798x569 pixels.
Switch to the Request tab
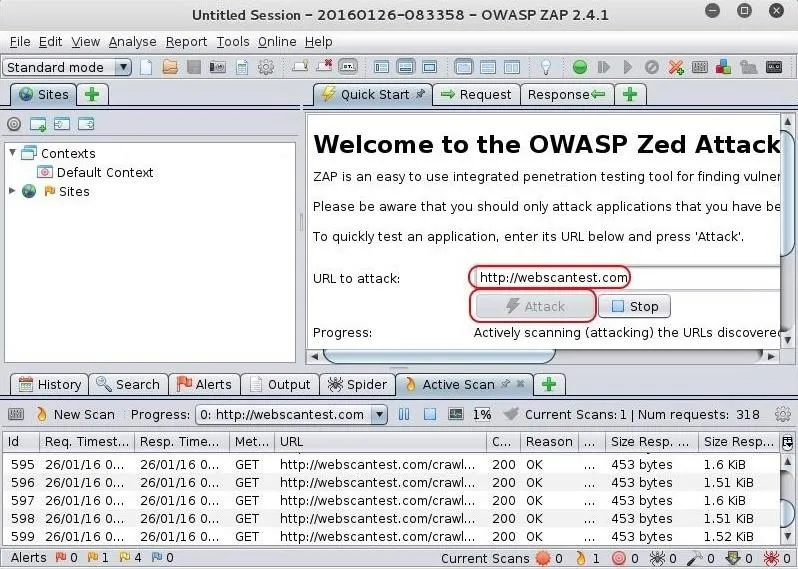pyautogui.click(x=476, y=95)
